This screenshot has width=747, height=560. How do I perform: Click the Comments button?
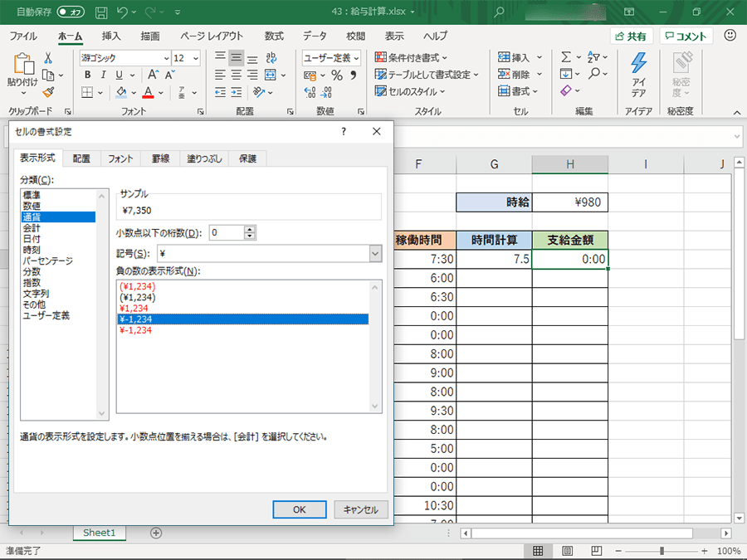(686, 37)
